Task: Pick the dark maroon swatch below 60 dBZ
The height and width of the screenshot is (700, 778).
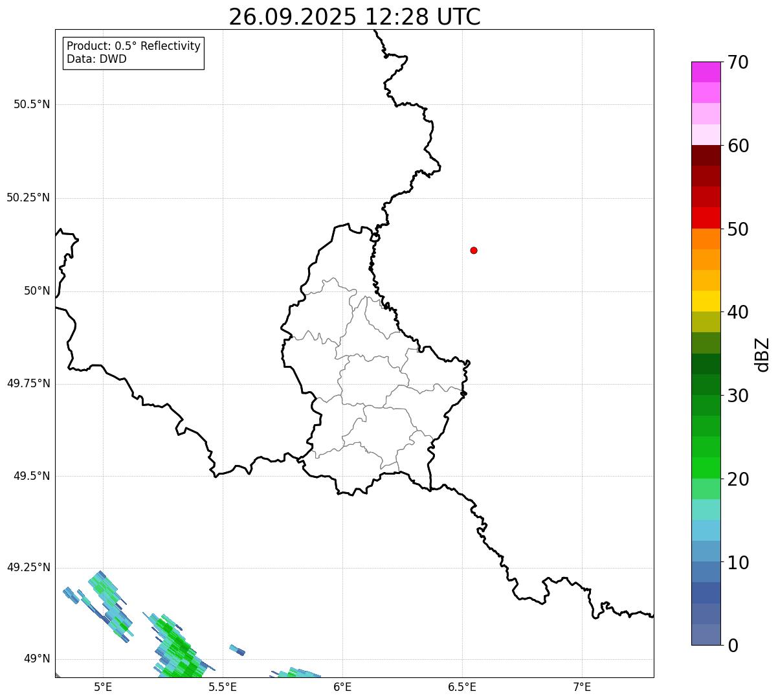Action: (x=706, y=155)
